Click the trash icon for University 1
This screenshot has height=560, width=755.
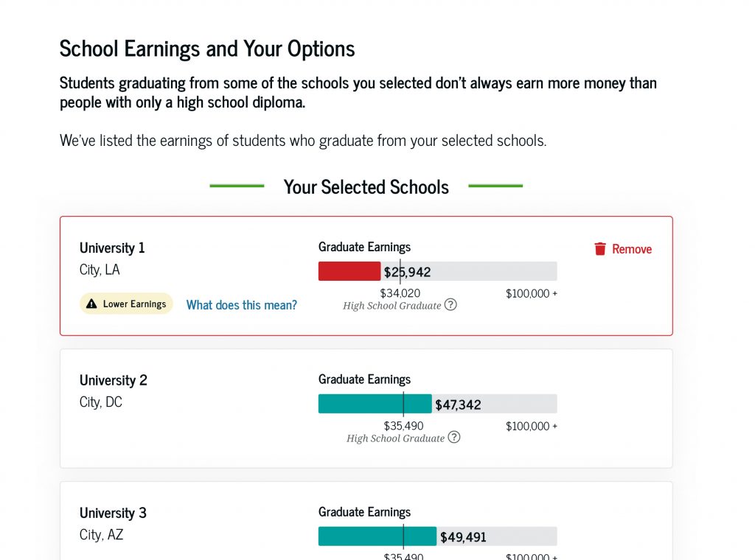[x=600, y=249]
